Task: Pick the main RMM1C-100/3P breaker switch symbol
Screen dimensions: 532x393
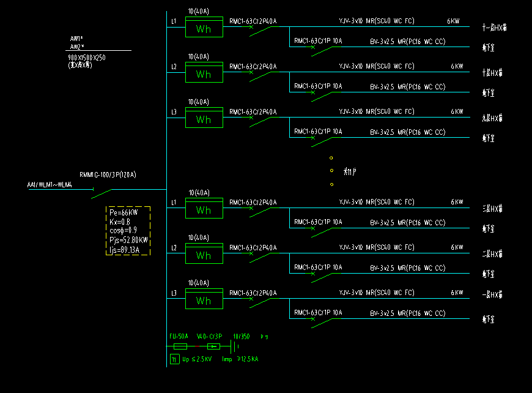Action: tap(102, 193)
